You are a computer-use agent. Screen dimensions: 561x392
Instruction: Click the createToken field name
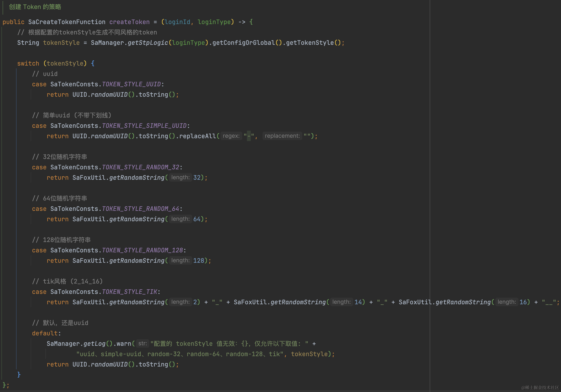click(x=129, y=22)
